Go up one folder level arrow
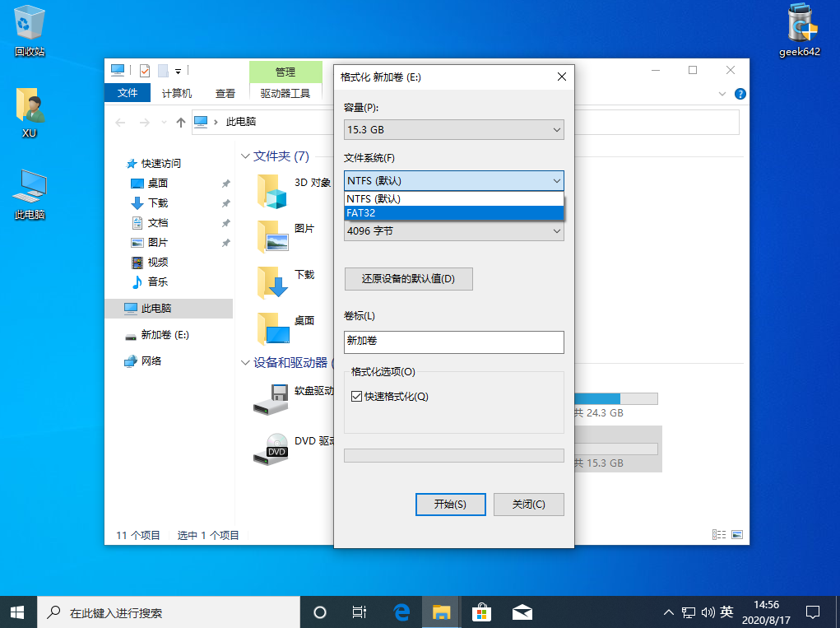The image size is (840, 628). click(x=181, y=123)
